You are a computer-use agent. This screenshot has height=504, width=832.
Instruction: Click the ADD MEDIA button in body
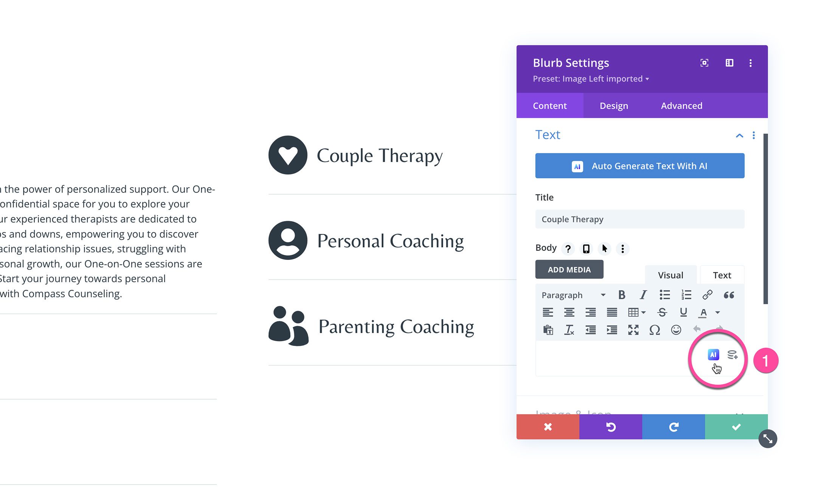(x=569, y=269)
